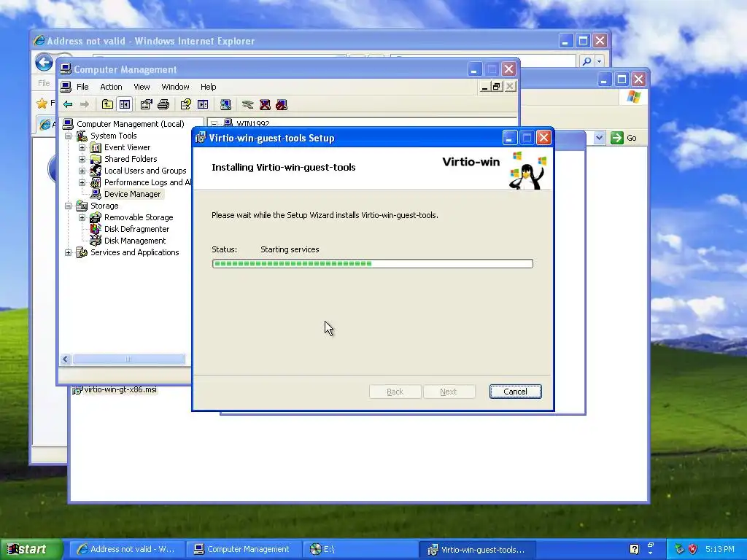Viewport: 747px width, 560px height.
Task: Expand the Local Users and Groups node
Action: [x=82, y=171]
